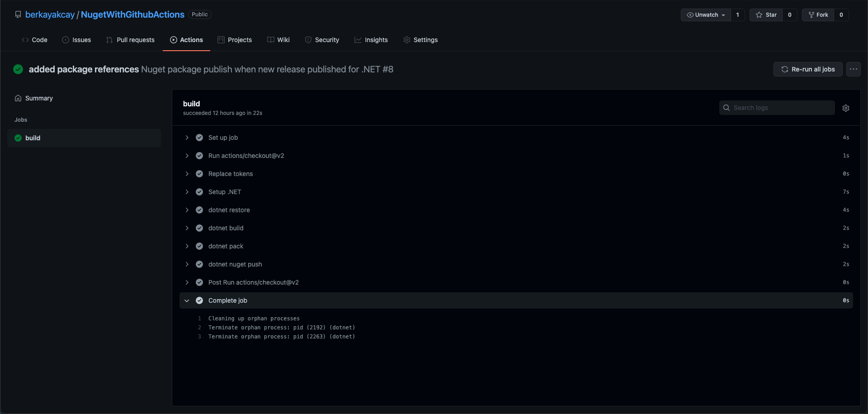Expand the 'dotnet restore' step
868x414 pixels.
point(187,210)
